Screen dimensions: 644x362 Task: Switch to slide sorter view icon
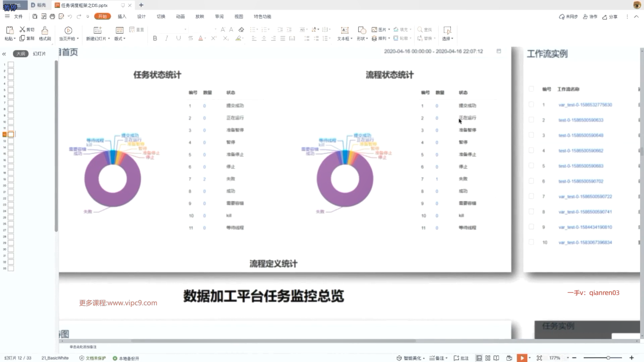tap(488, 358)
